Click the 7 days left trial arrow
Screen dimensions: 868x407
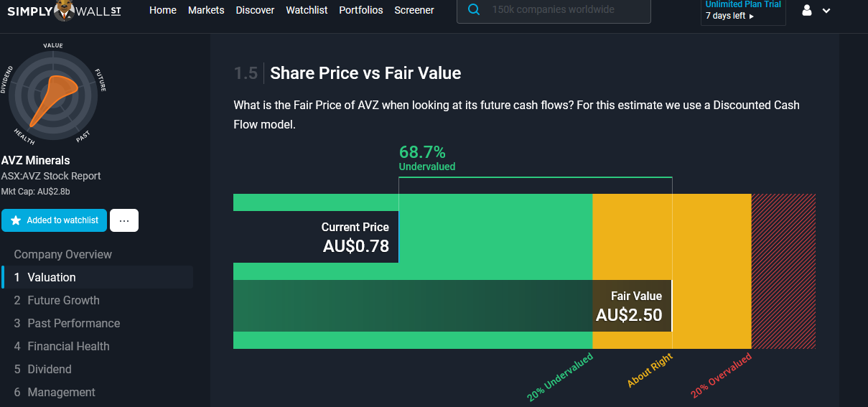pyautogui.click(x=752, y=17)
